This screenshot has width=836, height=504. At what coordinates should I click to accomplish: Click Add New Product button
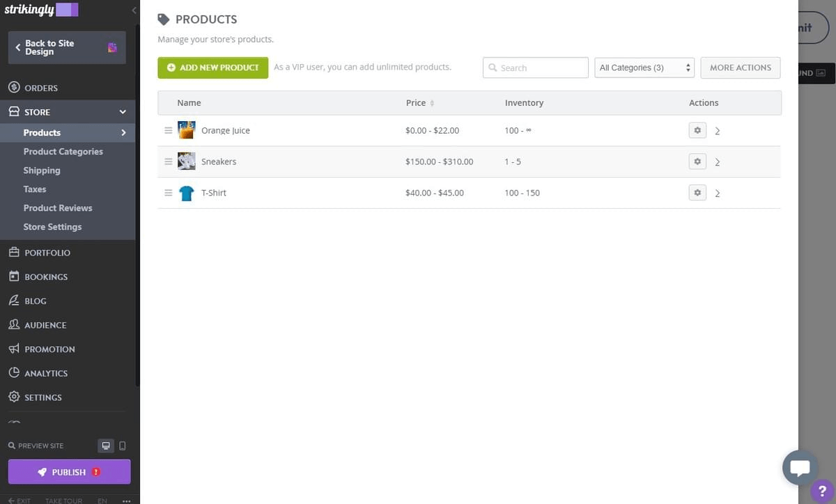pos(213,68)
